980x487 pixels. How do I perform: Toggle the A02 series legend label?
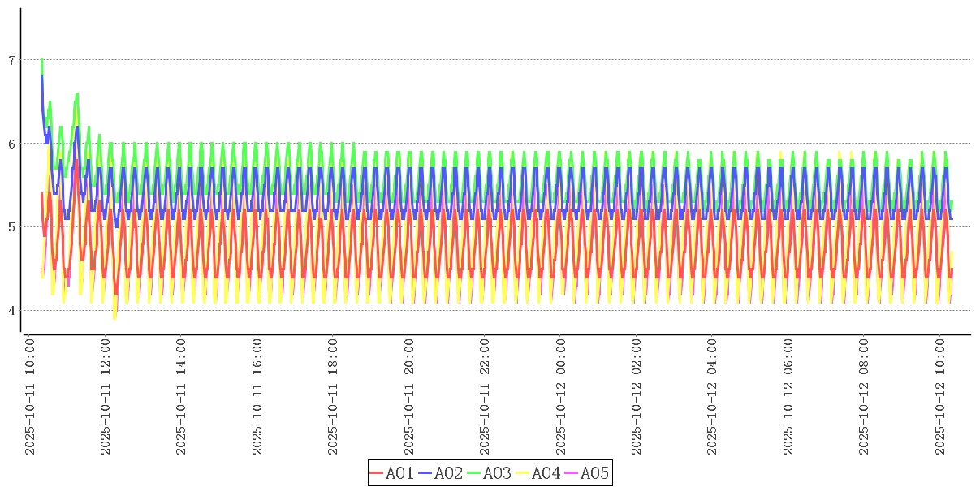point(448,473)
